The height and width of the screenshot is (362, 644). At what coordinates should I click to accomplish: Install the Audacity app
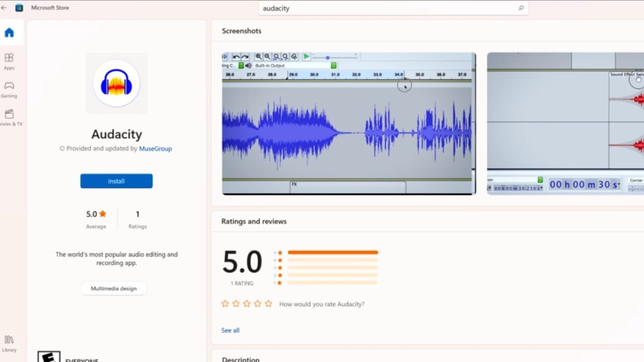tap(116, 181)
